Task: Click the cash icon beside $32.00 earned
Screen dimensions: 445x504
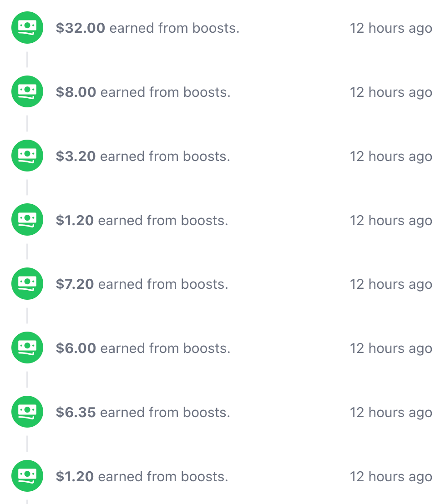Action: pyautogui.click(x=27, y=28)
